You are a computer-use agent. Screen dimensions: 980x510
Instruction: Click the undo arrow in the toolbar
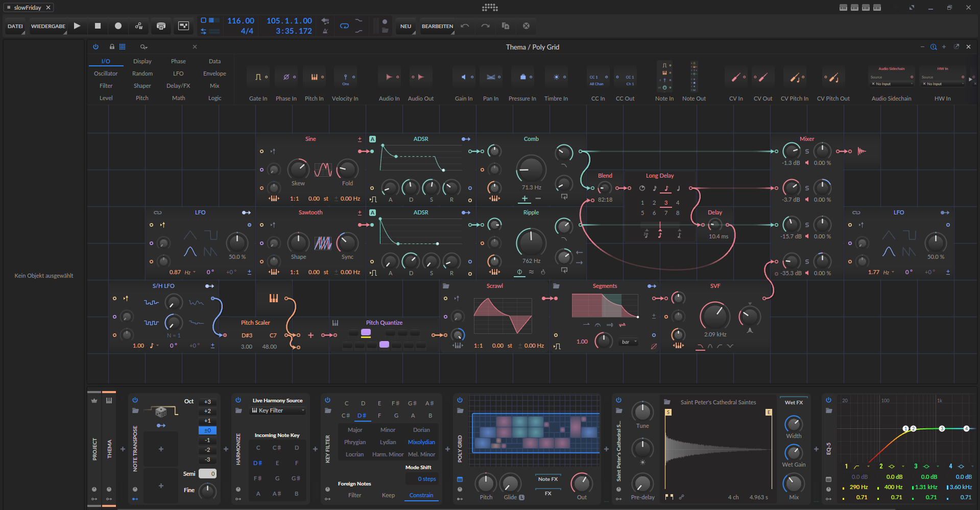click(x=465, y=26)
